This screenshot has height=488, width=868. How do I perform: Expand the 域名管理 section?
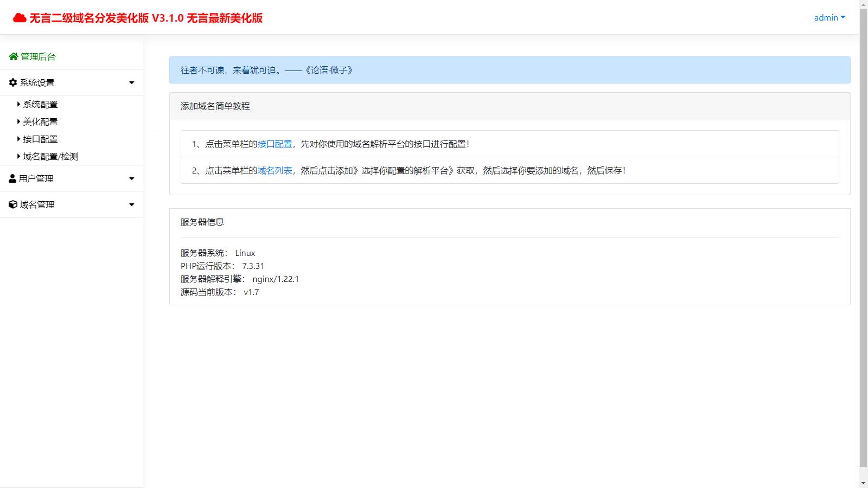pos(131,204)
